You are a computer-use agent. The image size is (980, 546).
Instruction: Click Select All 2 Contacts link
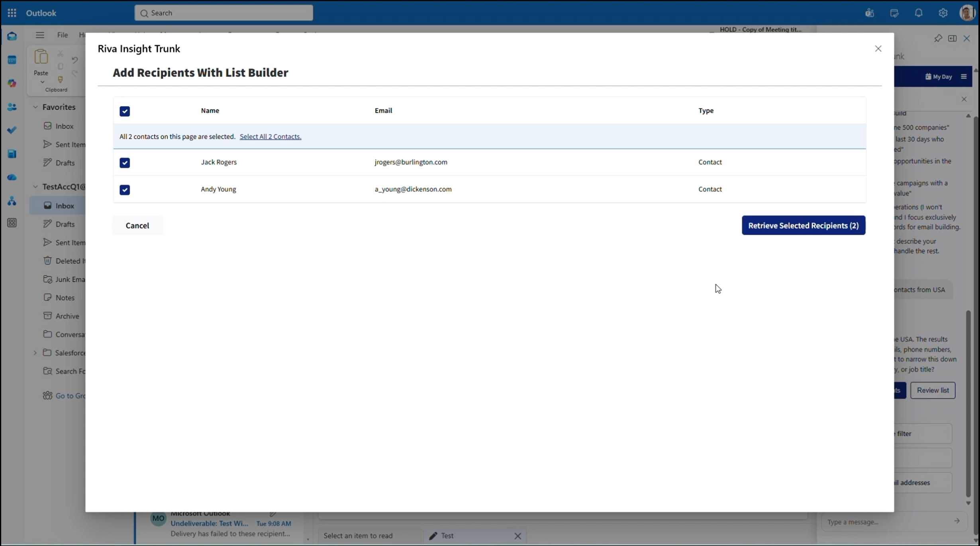270,137
